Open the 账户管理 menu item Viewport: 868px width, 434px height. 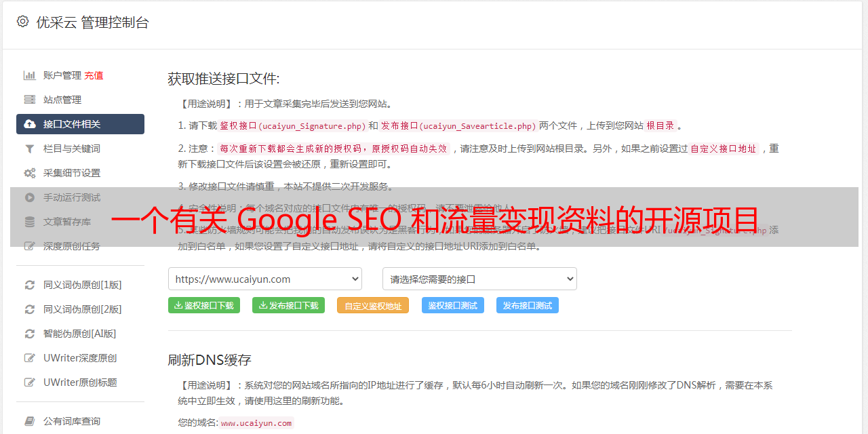[62, 75]
